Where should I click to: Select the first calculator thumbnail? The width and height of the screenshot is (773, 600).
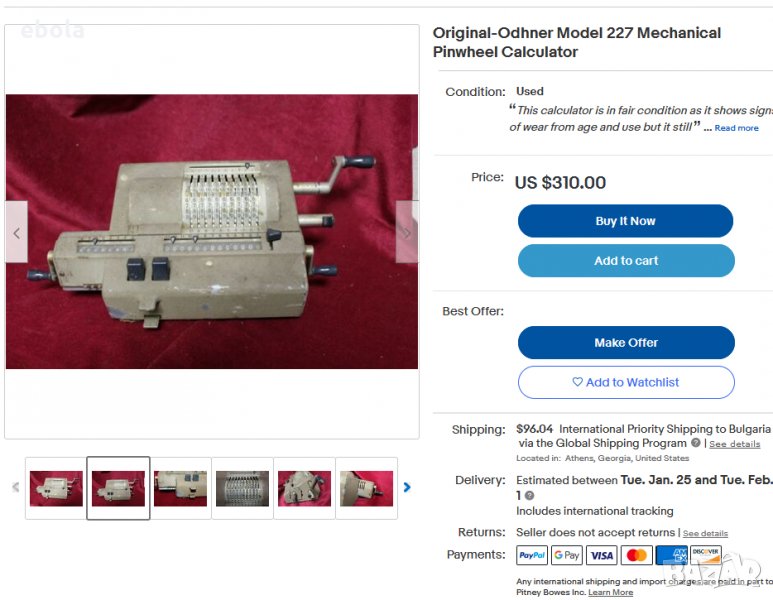(x=56, y=488)
